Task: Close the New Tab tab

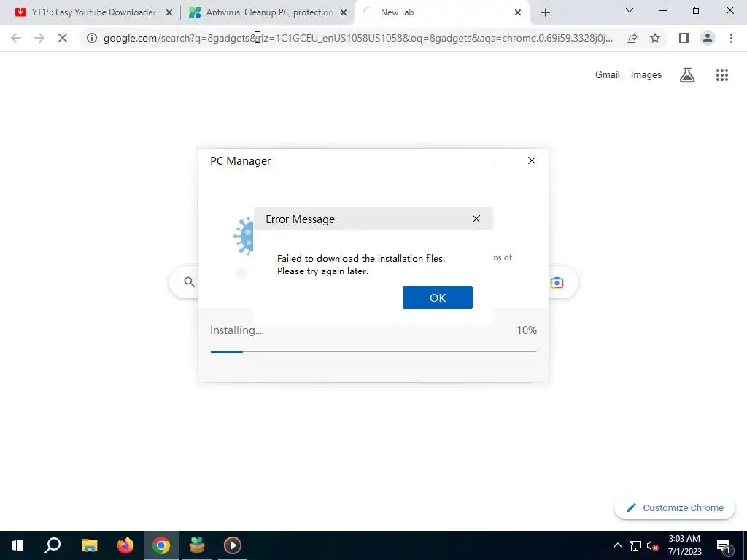Action: coord(518,12)
